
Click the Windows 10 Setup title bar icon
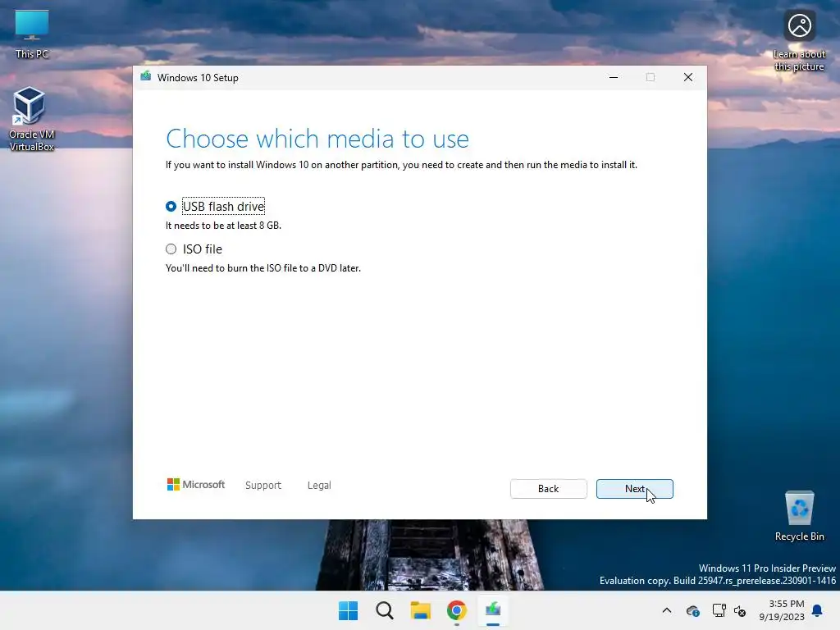point(146,76)
